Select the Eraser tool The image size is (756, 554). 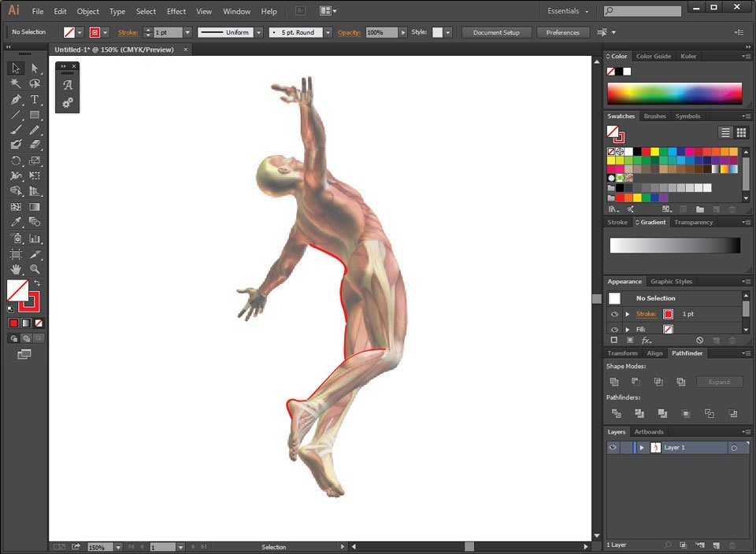34,145
